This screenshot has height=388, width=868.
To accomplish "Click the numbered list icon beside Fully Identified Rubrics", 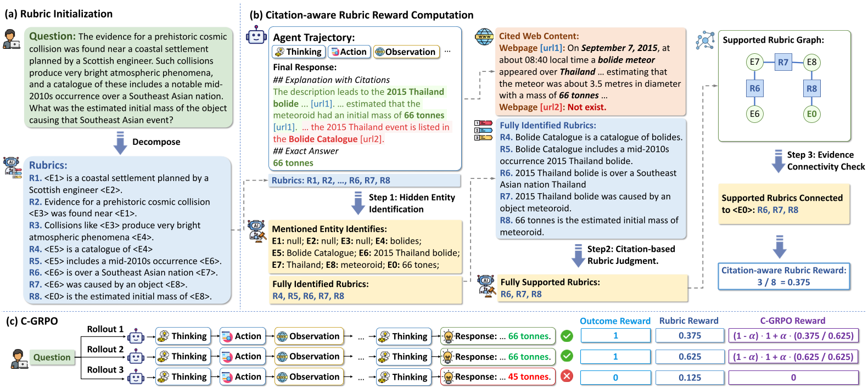I will tap(483, 131).
